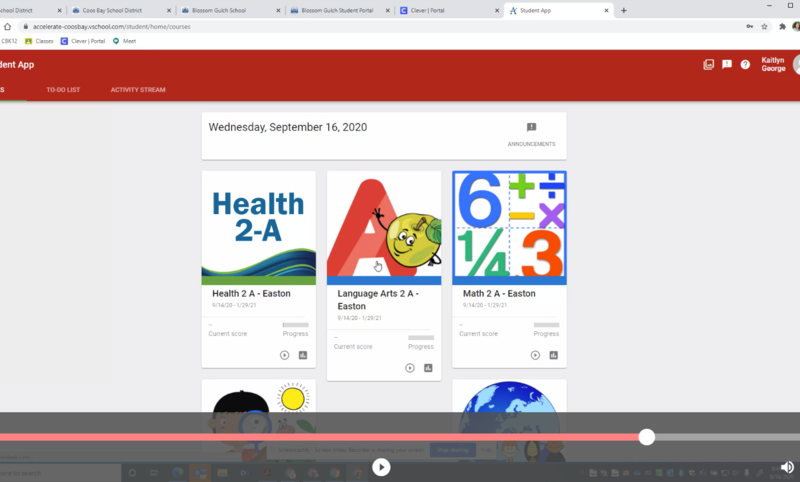
Task: Click the browser home icon
Action: pos(7,27)
